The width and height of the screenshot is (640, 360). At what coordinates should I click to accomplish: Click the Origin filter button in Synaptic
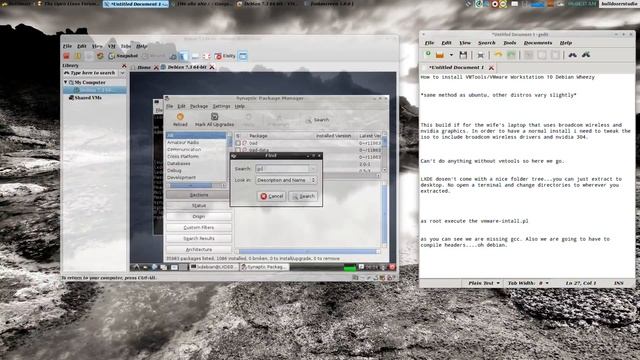coord(199,217)
